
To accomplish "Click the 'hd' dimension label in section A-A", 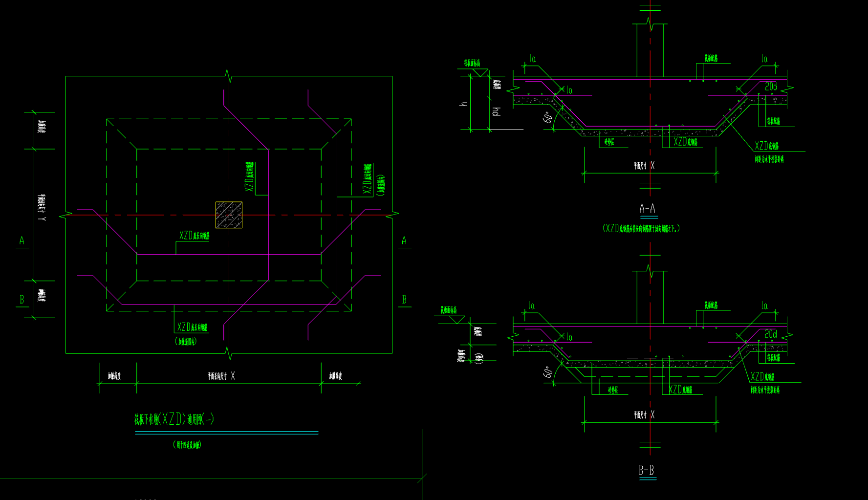I will point(496,112).
